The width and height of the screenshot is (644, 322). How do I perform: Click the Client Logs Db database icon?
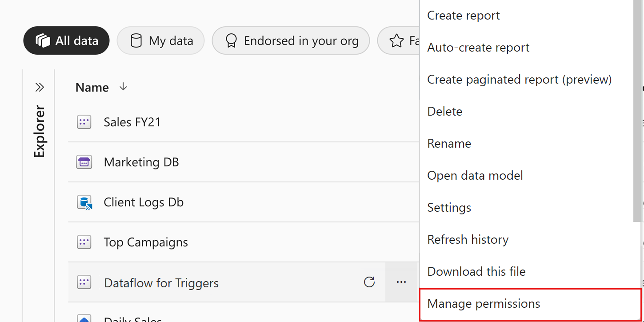(84, 202)
